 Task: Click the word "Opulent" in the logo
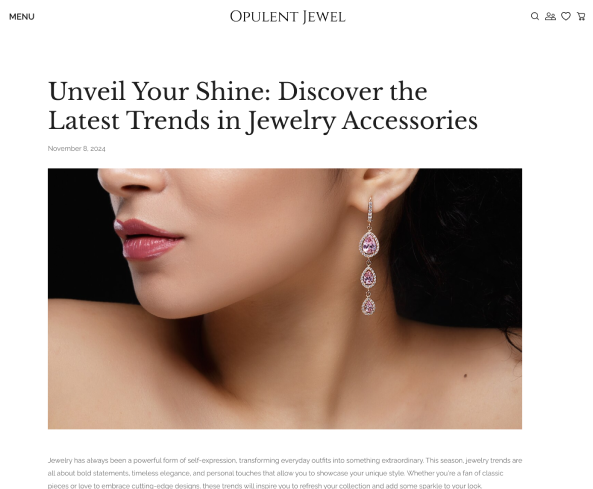264,17
